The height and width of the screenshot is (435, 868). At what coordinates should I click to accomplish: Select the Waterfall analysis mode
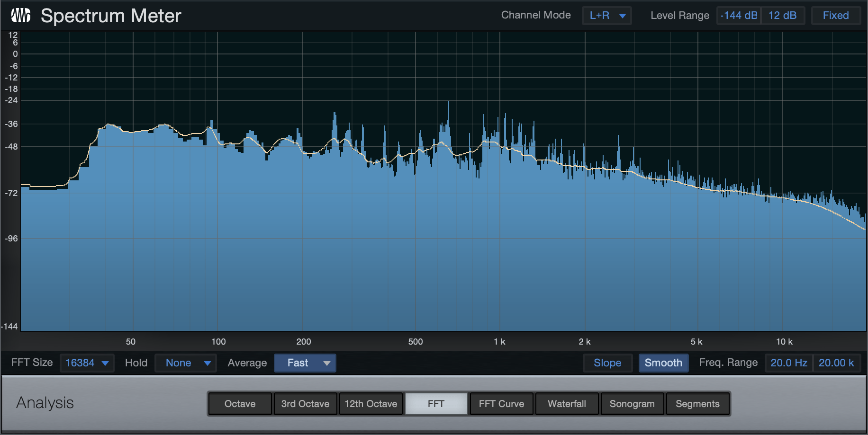(x=567, y=404)
